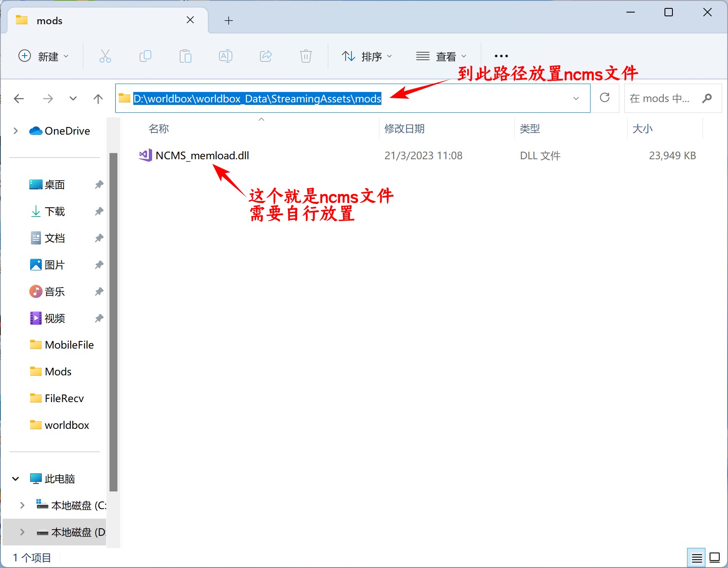Screen dimensions: 728x568
Task: Open the 新建 (New) menu
Action: (43, 56)
